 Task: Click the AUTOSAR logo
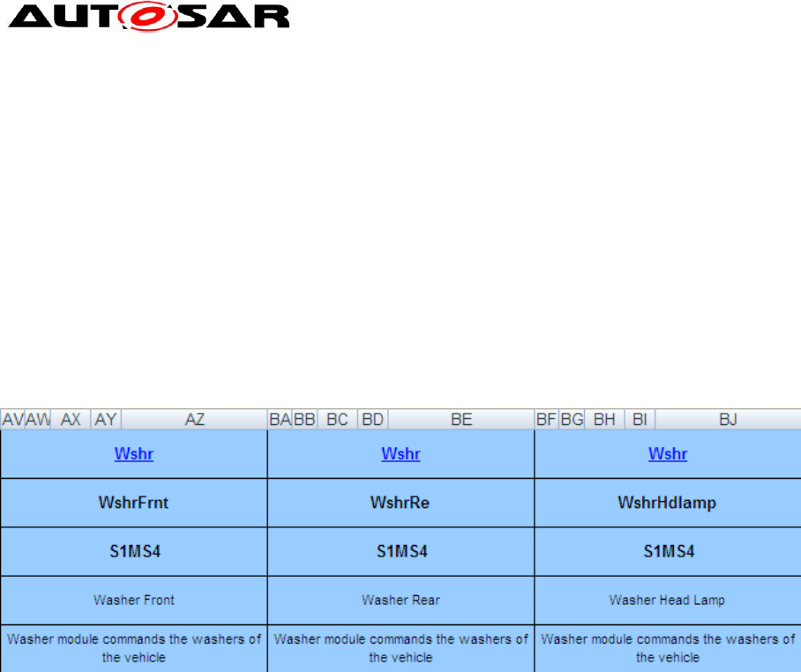click(149, 17)
